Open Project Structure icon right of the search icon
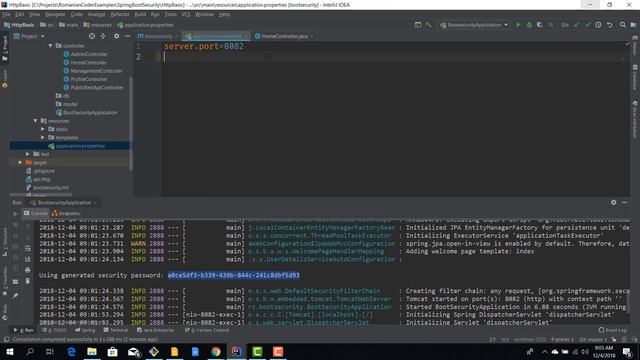The height and width of the screenshot is (360, 640). 633,25
